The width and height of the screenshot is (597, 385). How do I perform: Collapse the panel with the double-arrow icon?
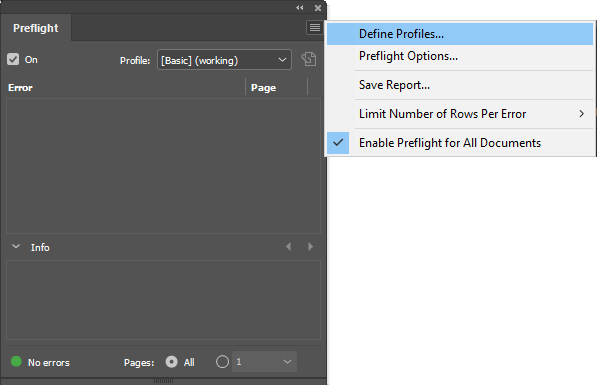click(x=300, y=8)
